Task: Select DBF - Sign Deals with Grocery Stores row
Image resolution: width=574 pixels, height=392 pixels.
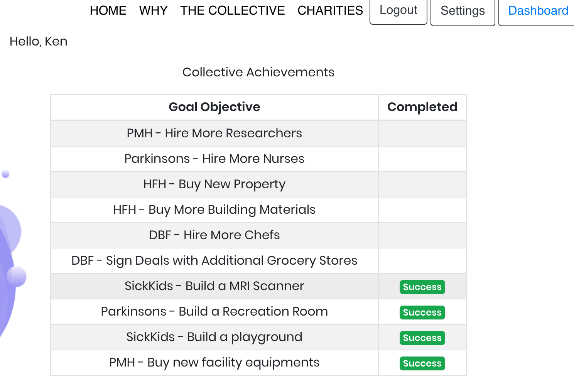Action: (x=214, y=260)
